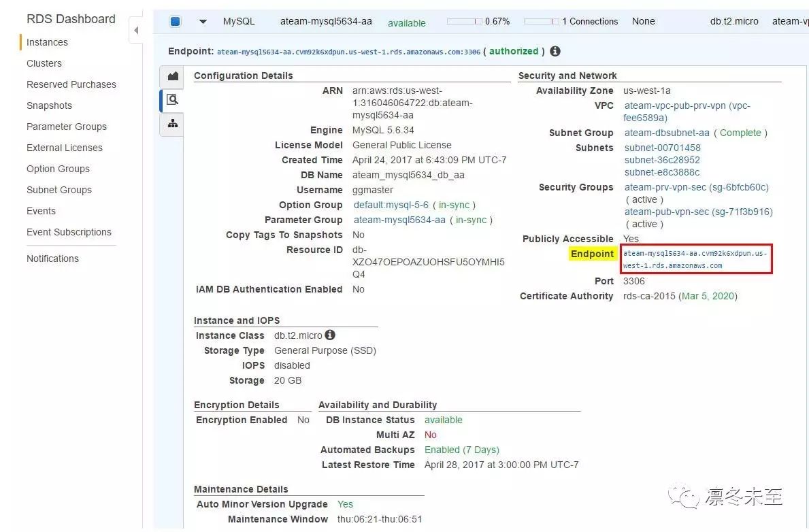This screenshot has width=809, height=532.
Task: Open Subnet Groups in sidebar
Action: (x=59, y=190)
